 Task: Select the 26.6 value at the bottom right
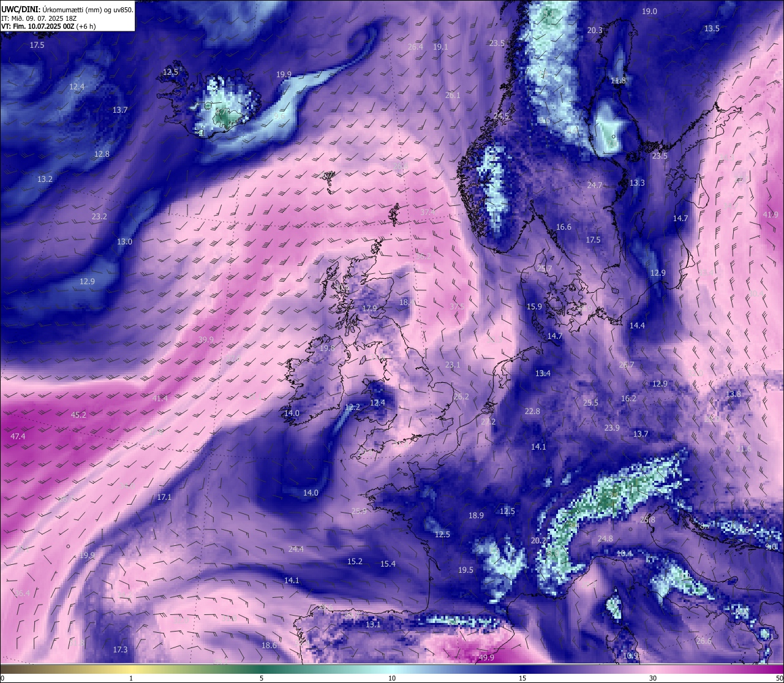tap(704, 641)
